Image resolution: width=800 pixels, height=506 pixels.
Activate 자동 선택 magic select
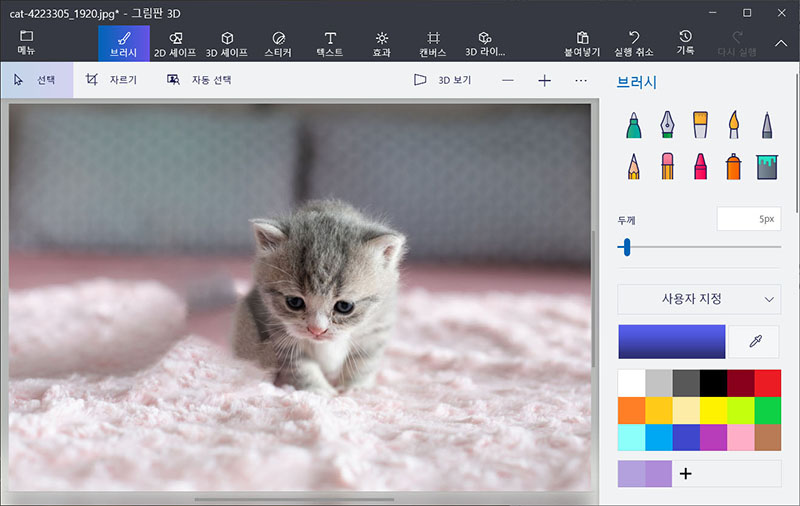tap(199, 80)
